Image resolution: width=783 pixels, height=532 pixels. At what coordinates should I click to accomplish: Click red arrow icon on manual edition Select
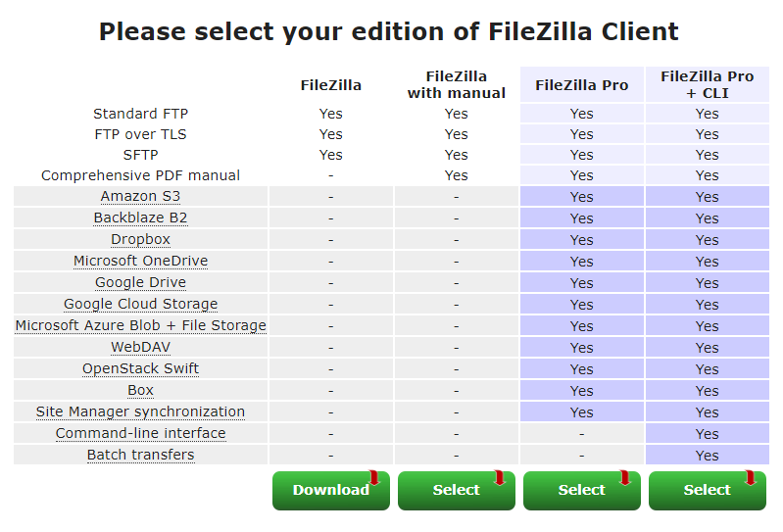(500, 477)
